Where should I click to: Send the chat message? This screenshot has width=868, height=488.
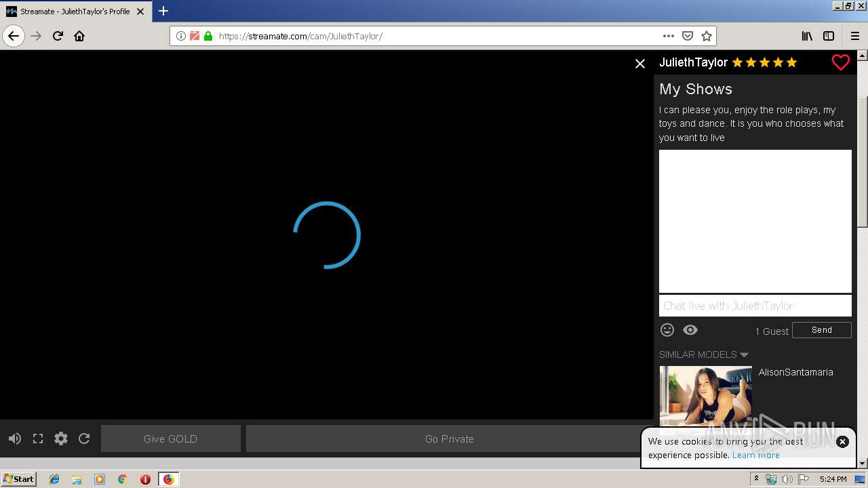[822, 330]
